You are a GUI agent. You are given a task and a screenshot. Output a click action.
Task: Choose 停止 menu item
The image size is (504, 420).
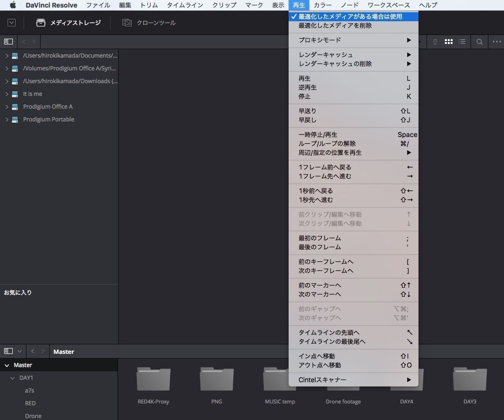tap(354, 96)
